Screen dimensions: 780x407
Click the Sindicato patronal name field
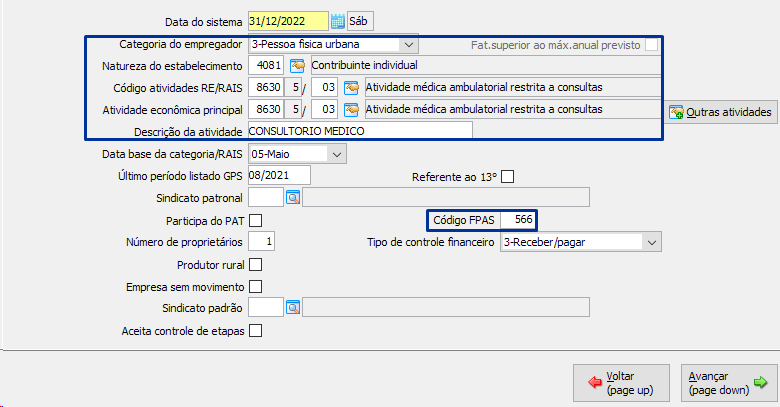446,198
